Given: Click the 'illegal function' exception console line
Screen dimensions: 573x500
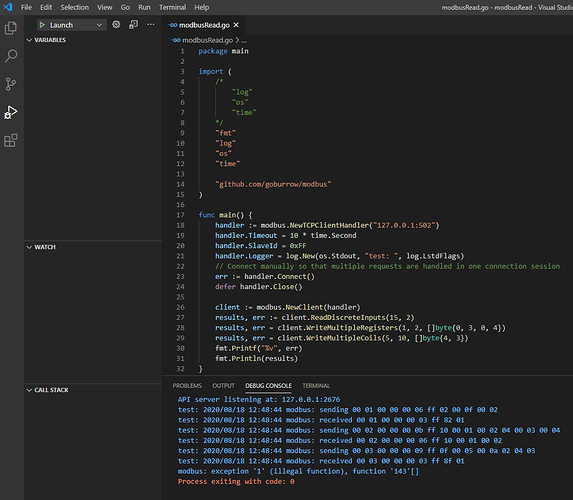Looking at the screenshot, I should click(x=298, y=471).
